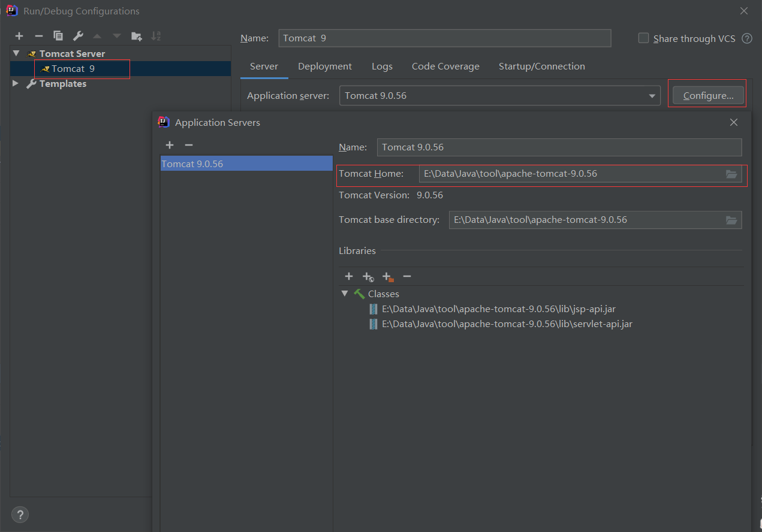The width and height of the screenshot is (762, 532).
Task: Browse for the Tomcat Home folder
Action: click(731, 174)
